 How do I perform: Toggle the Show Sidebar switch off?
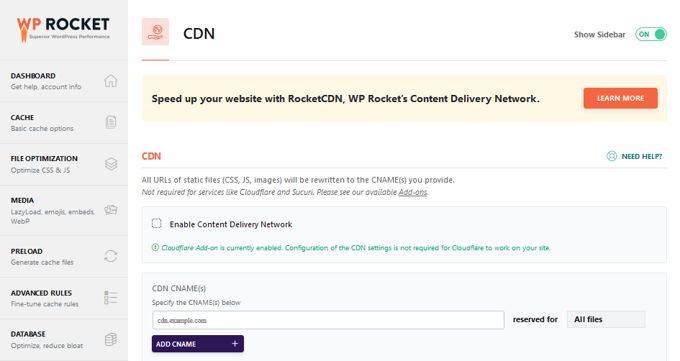(x=651, y=34)
